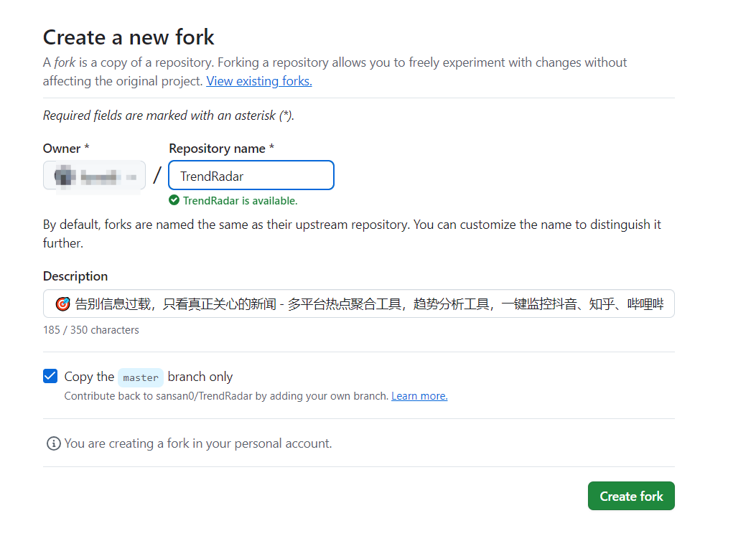Click into the Description text field

pos(359,304)
